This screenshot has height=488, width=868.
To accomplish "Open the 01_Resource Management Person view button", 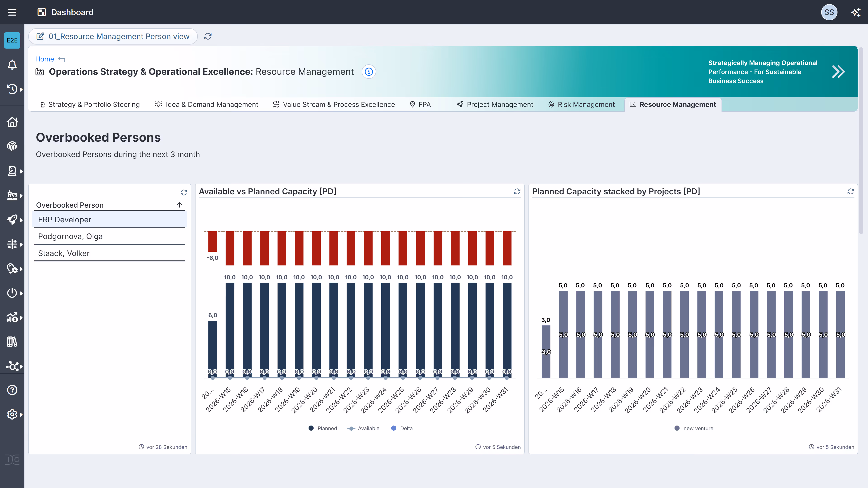I will (113, 36).
